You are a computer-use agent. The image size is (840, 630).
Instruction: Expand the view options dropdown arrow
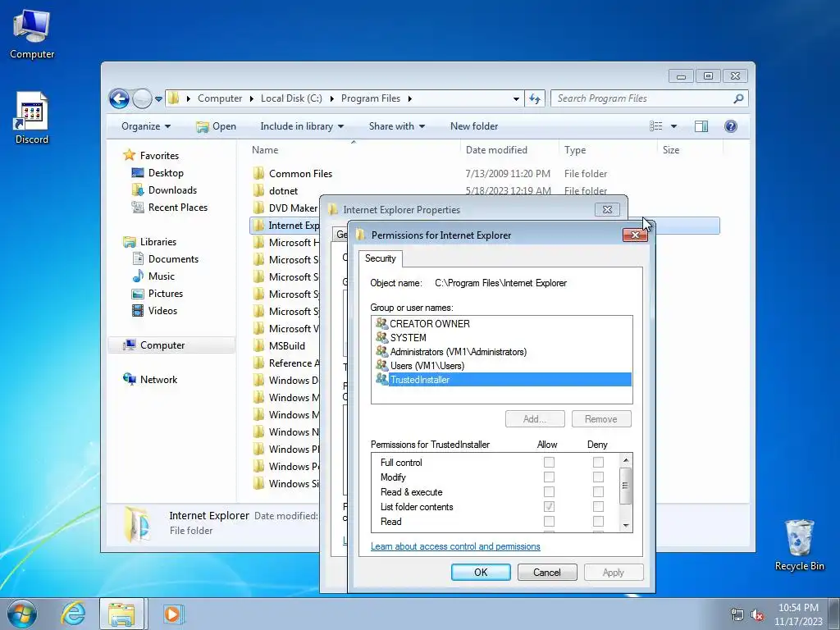[x=674, y=126]
